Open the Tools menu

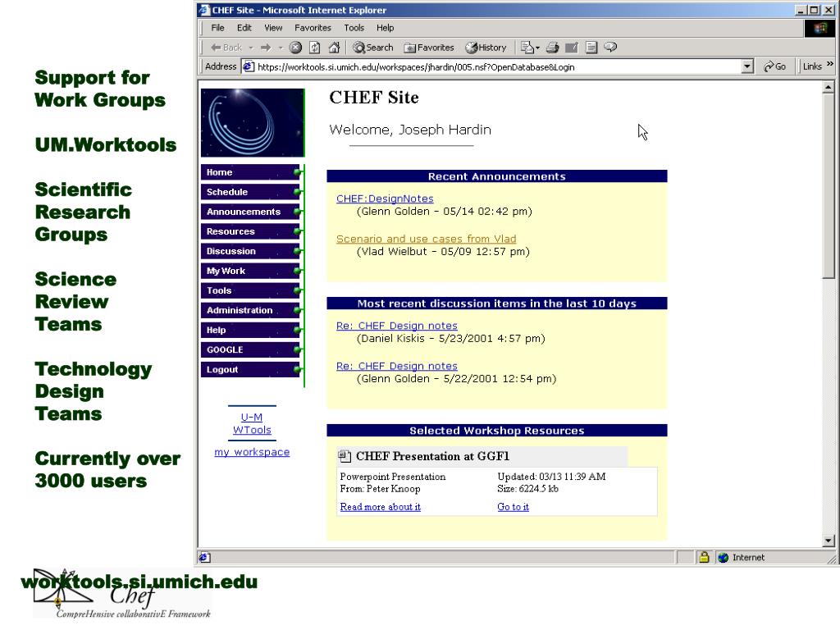click(354, 28)
